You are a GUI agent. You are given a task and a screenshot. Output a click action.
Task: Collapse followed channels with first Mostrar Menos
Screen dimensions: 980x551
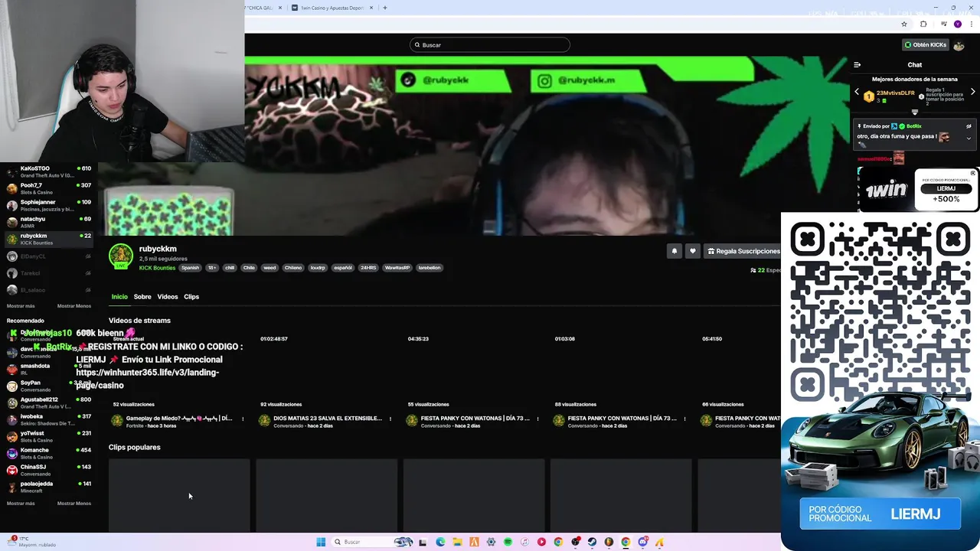[x=74, y=306]
